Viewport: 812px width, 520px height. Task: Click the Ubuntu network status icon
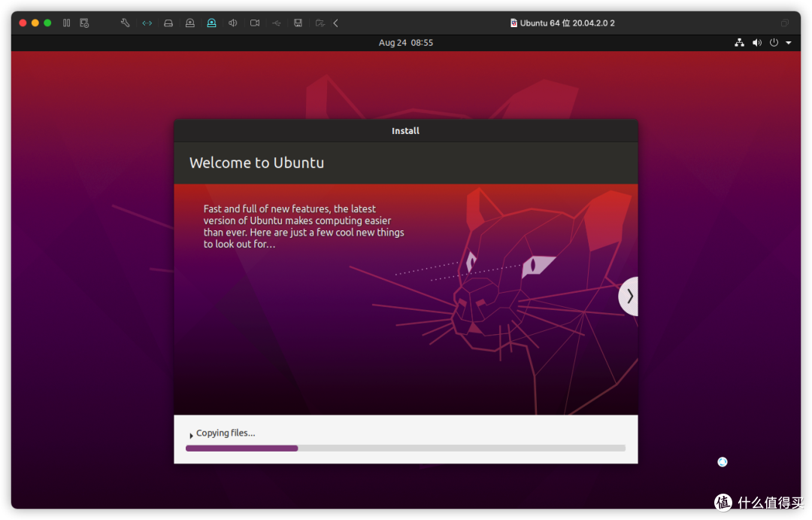[740, 42]
